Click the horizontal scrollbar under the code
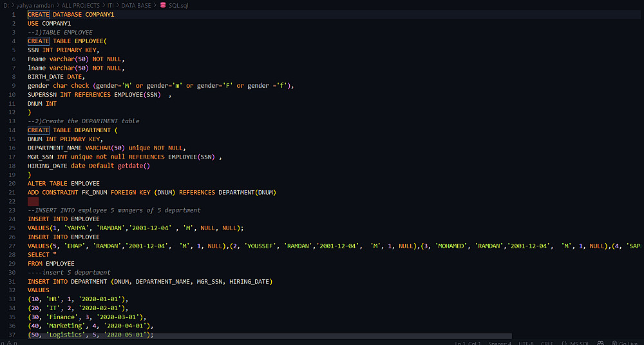 (x=270, y=337)
